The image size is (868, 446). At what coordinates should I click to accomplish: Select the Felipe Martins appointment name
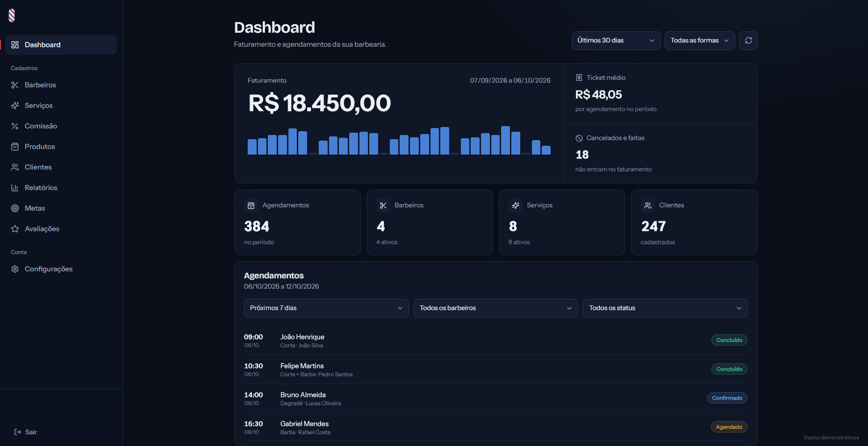pos(302,366)
